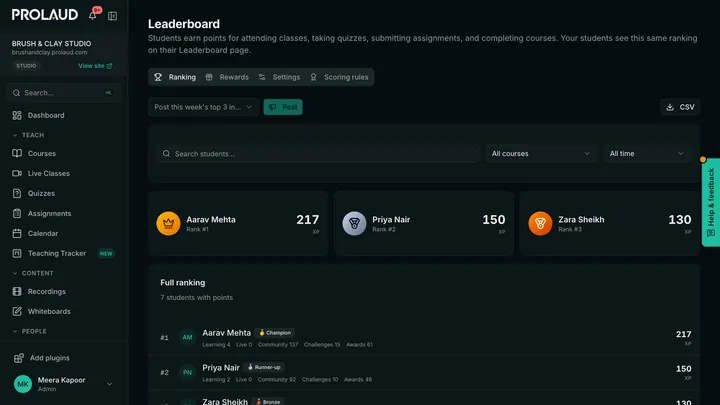
Task: Switch to the Settings tab
Action: pos(279,77)
